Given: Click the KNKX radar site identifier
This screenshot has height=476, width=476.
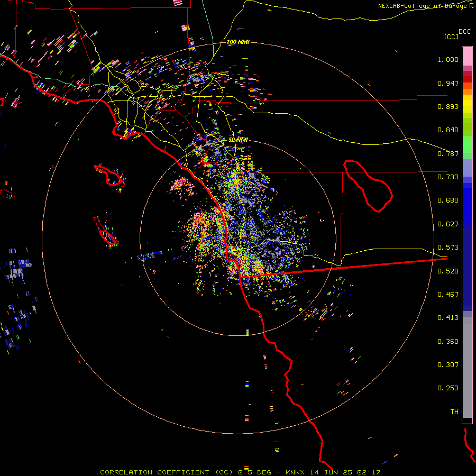Looking at the screenshot, I should (295, 472).
